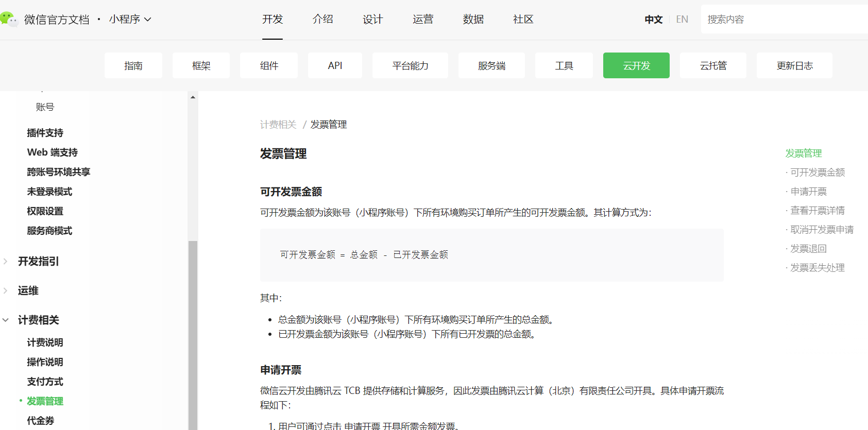
Task: Click the sidebar scroll-up arrow
Action: point(193,97)
